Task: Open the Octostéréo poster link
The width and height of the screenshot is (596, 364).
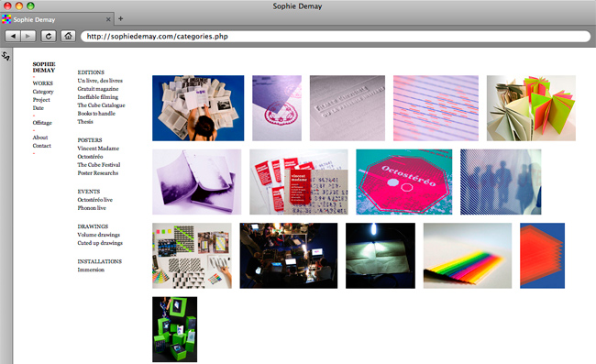Action: [x=90, y=157]
